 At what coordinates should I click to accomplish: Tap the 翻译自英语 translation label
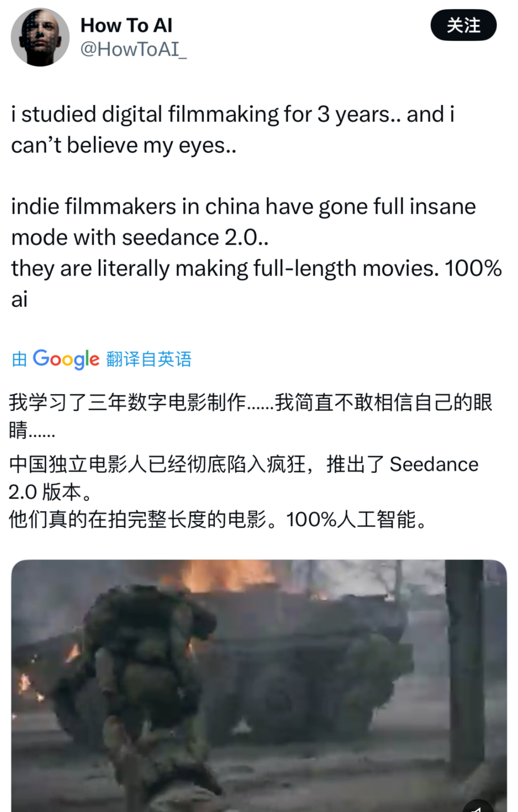click(148, 359)
